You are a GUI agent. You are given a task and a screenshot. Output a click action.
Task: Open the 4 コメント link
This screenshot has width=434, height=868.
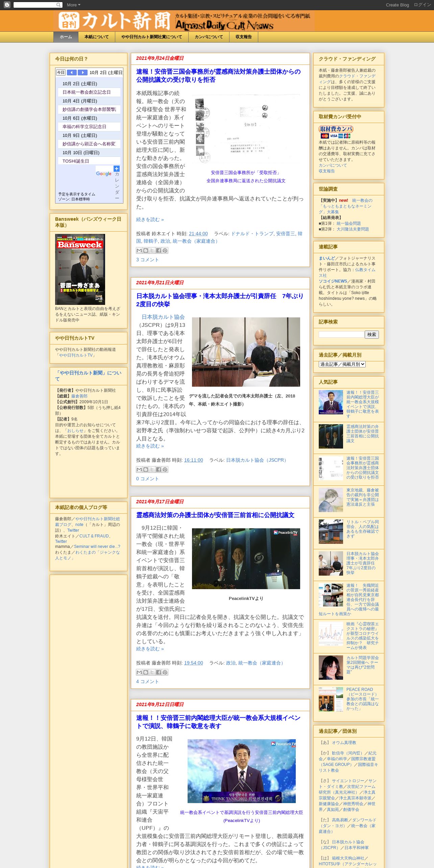(x=147, y=681)
